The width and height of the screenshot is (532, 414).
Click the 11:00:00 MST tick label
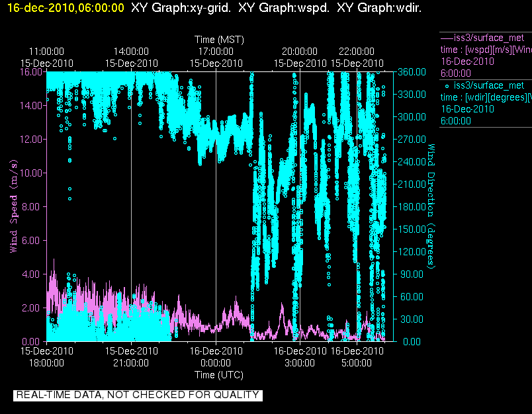(46, 52)
